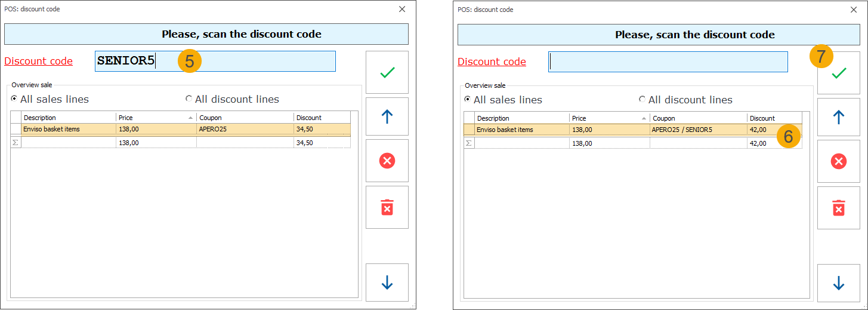Click the red trash delete icon in the right dialog
The width and height of the screenshot is (868, 310).
[839, 208]
